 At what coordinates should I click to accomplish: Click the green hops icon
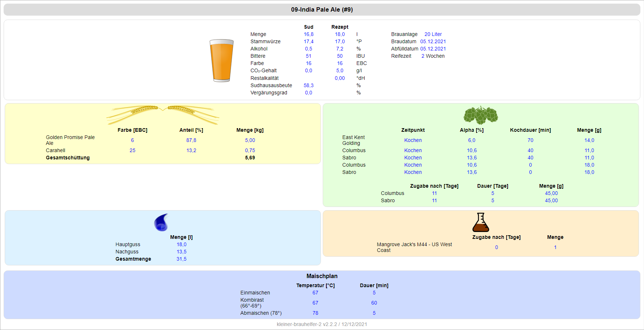(480, 115)
